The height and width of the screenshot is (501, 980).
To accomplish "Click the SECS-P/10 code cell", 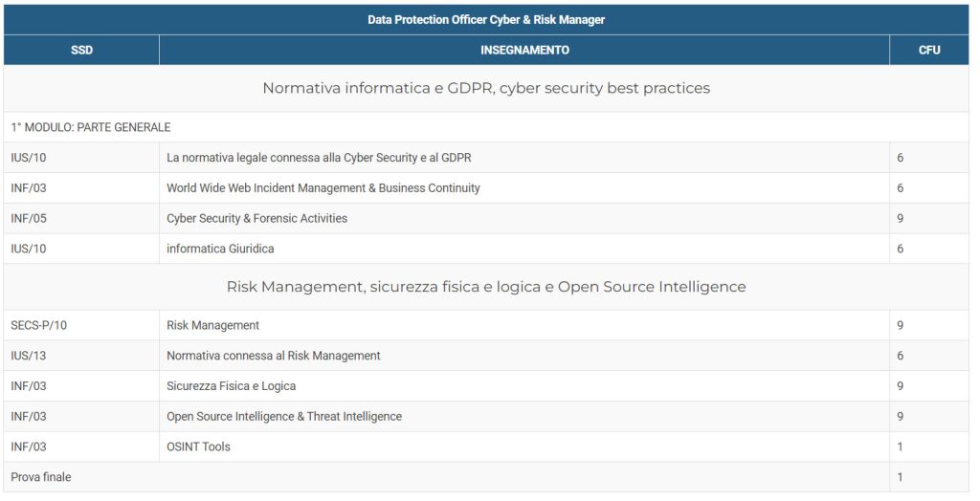I will (x=39, y=326).
